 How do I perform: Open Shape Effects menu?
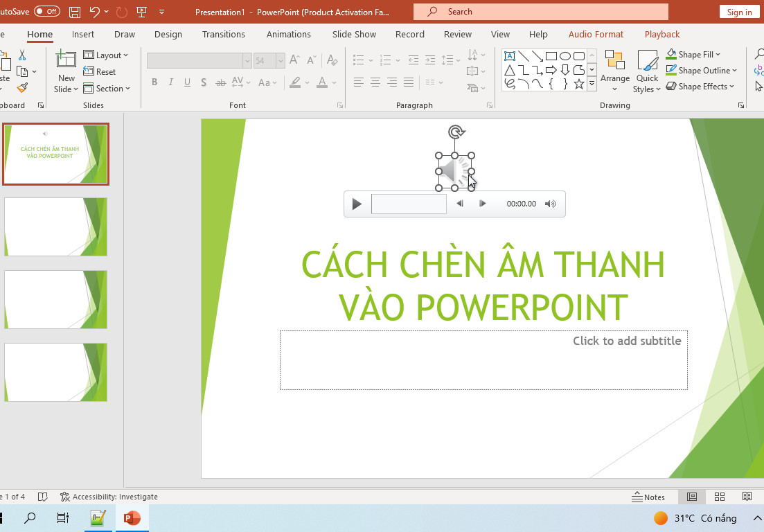coord(700,87)
